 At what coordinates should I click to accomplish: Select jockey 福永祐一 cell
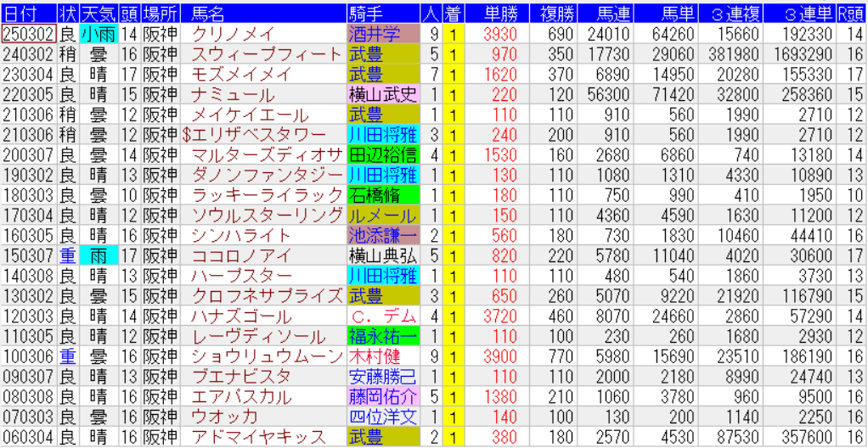click(x=382, y=336)
